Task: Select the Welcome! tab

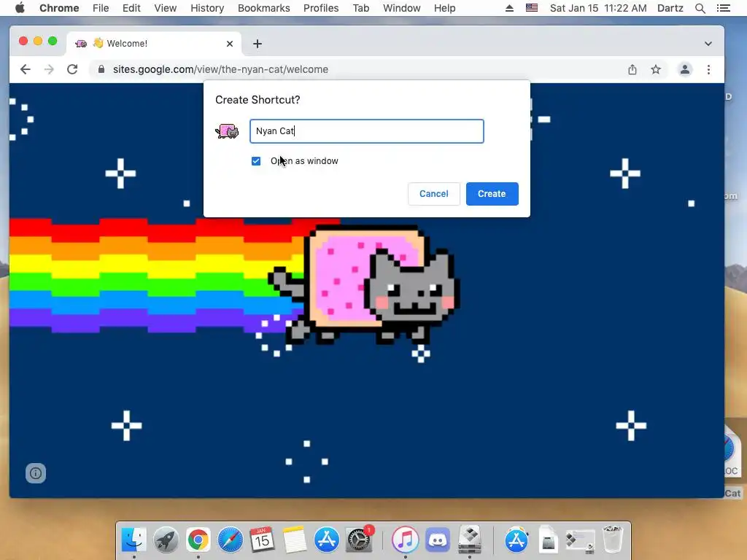Action: coord(153,43)
